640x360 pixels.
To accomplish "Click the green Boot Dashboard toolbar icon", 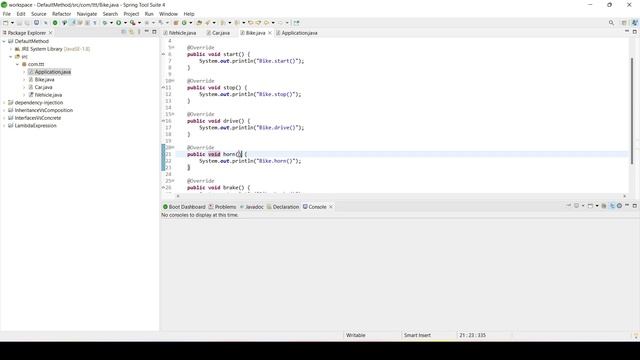I will 55,23.
